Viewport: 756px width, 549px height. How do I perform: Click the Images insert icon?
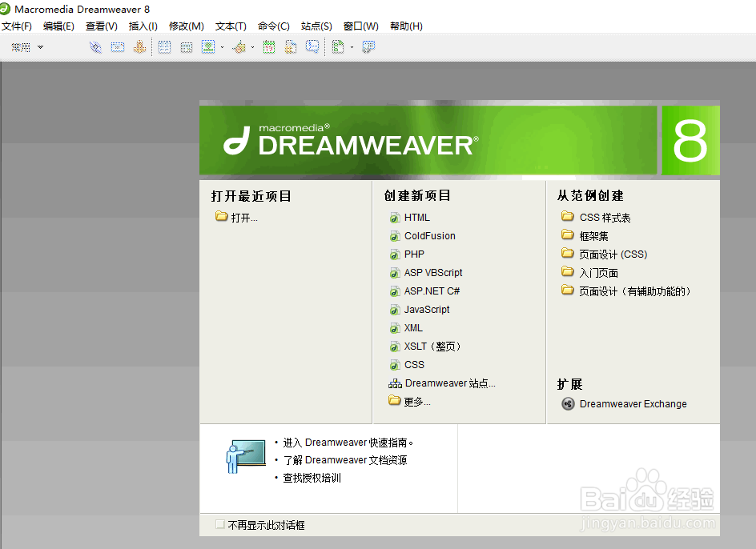(208, 46)
